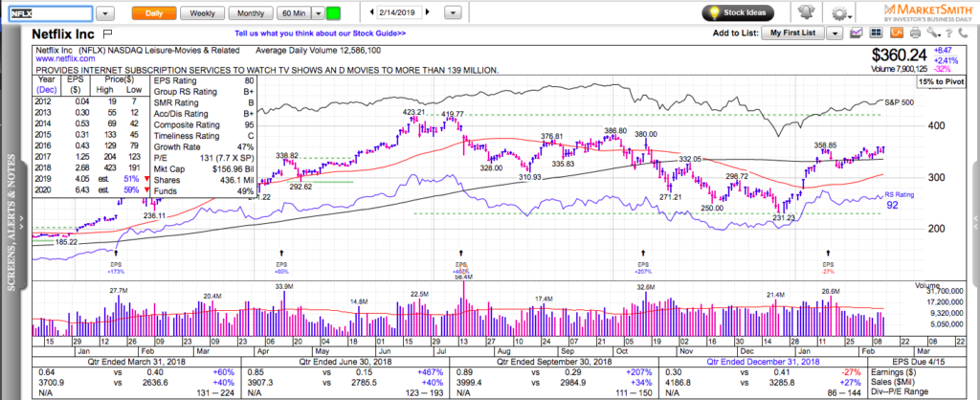Switch to the 60 Min chart
The height and width of the screenshot is (400, 980).
(294, 13)
